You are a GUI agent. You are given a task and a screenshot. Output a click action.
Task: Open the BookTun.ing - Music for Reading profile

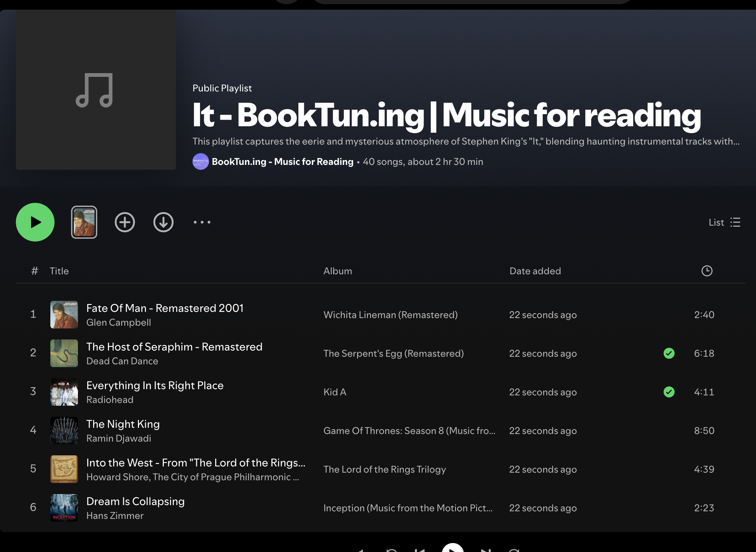pyautogui.click(x=282, y=161)
